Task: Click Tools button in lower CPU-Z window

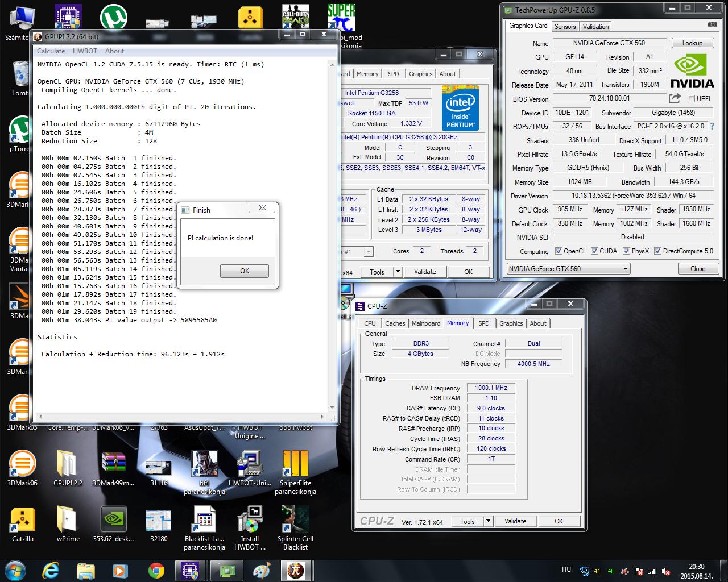Action: coord(468,521)
